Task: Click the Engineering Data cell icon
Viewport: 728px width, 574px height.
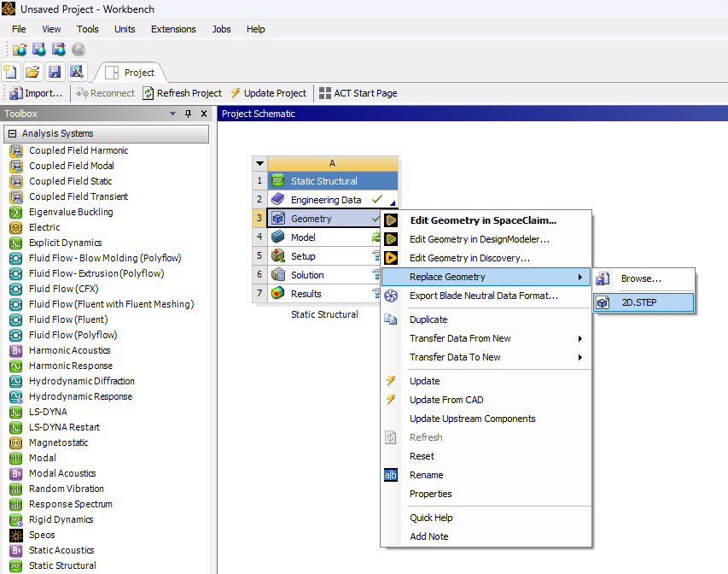Action: point(277,200)
